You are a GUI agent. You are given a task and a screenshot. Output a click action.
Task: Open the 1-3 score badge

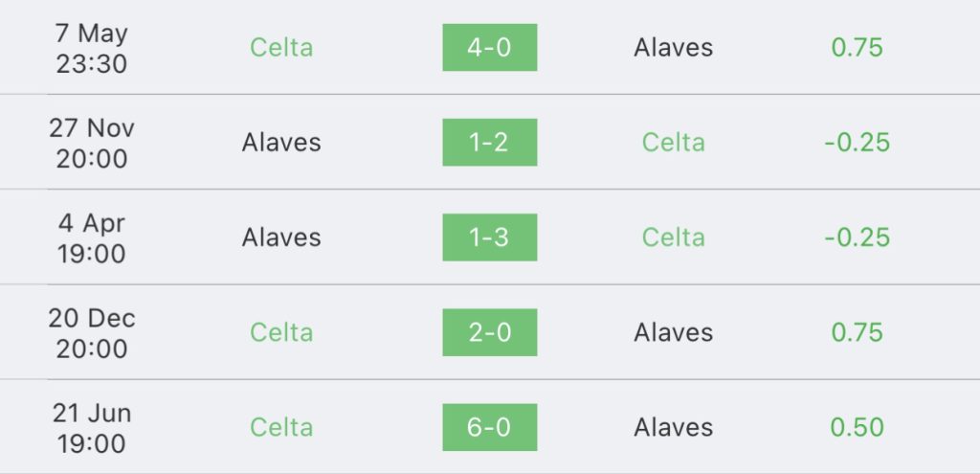point(489,237)
